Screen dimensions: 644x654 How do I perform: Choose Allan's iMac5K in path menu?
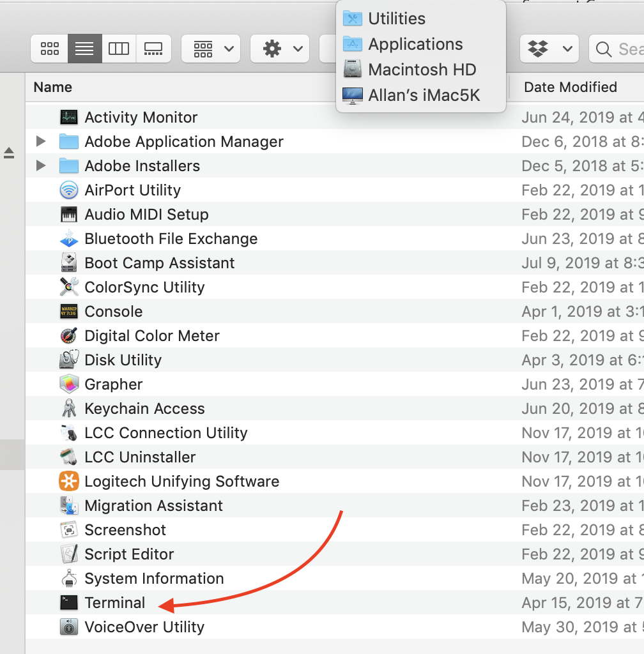(x=421, y=95)
